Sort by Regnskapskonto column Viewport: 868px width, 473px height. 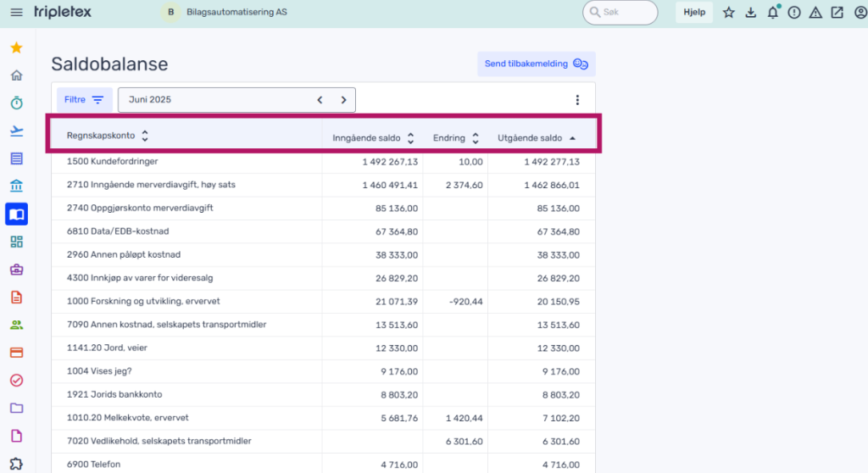pos(108,136)
